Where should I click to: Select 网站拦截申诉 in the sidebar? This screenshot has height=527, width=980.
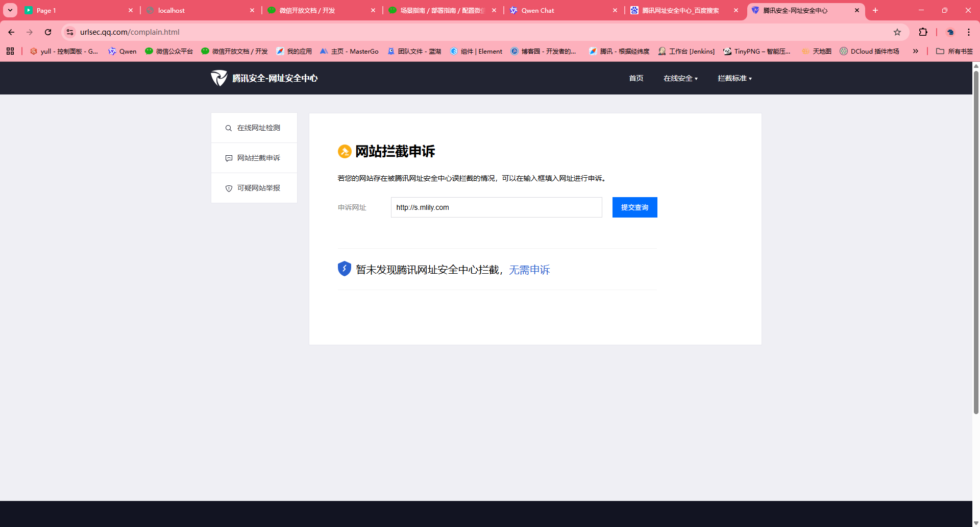click(x=254, y=158)
